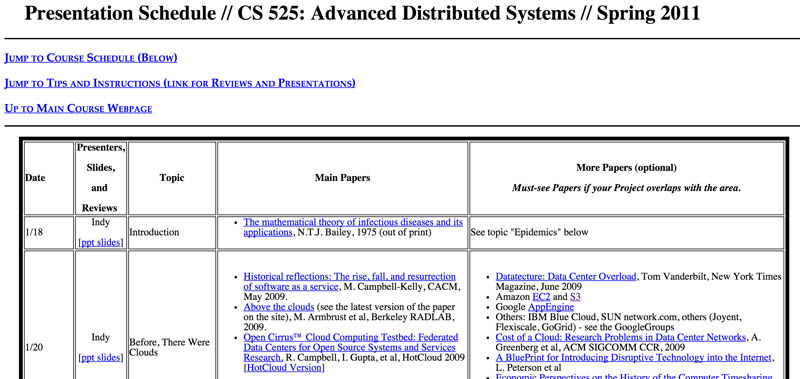Click 'N.T.J. Bailey, 1975 (out of print)' text
Viewport: 800px width, 379px height.
tap(363, 232)
